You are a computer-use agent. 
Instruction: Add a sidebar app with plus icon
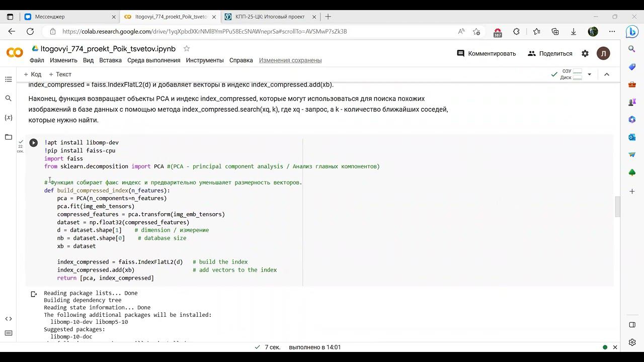point(632,192)
